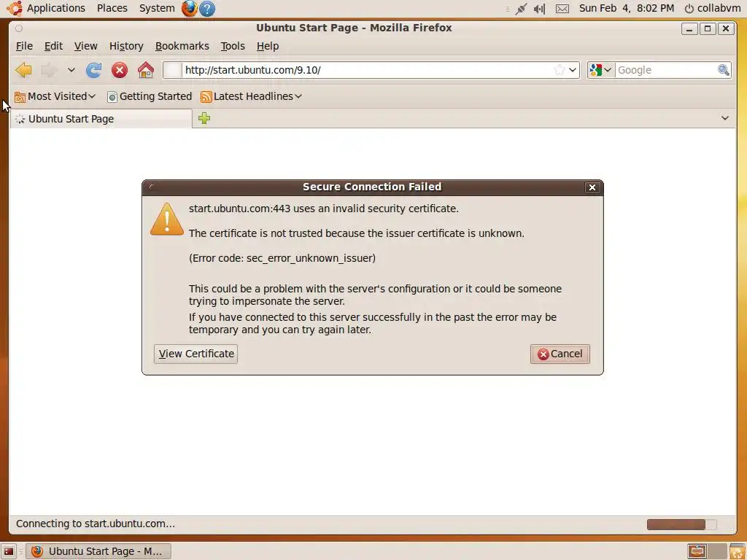Select Ubuntu Start Page taskbar window button
This screenshot has width=747, height=560.
pos(98,551)
